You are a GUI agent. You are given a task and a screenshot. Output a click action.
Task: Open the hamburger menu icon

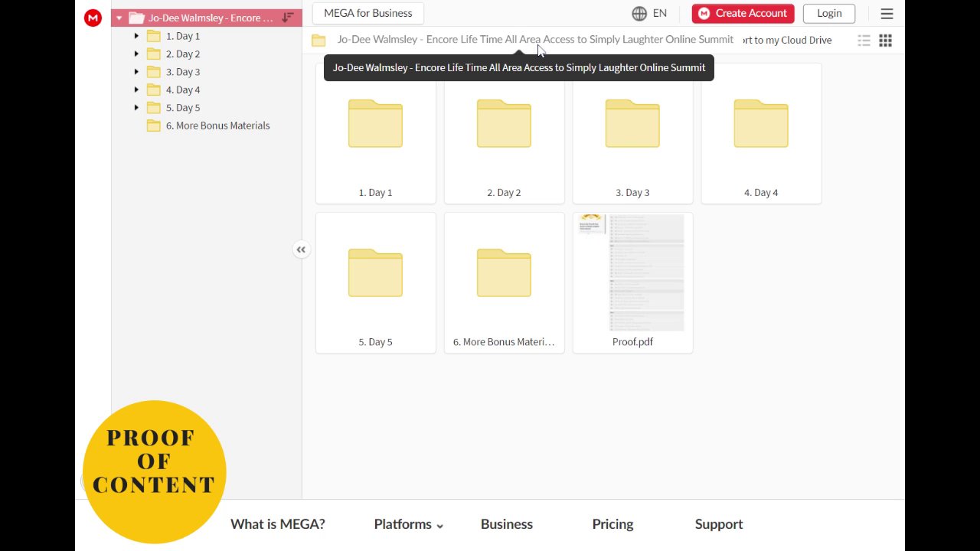(887, 14)
